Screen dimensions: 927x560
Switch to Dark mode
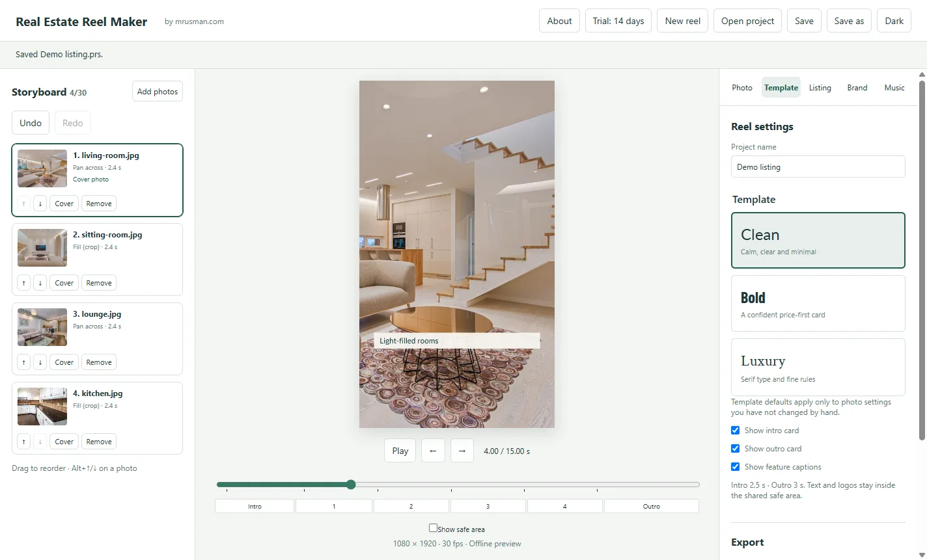(x=894, y=21)
